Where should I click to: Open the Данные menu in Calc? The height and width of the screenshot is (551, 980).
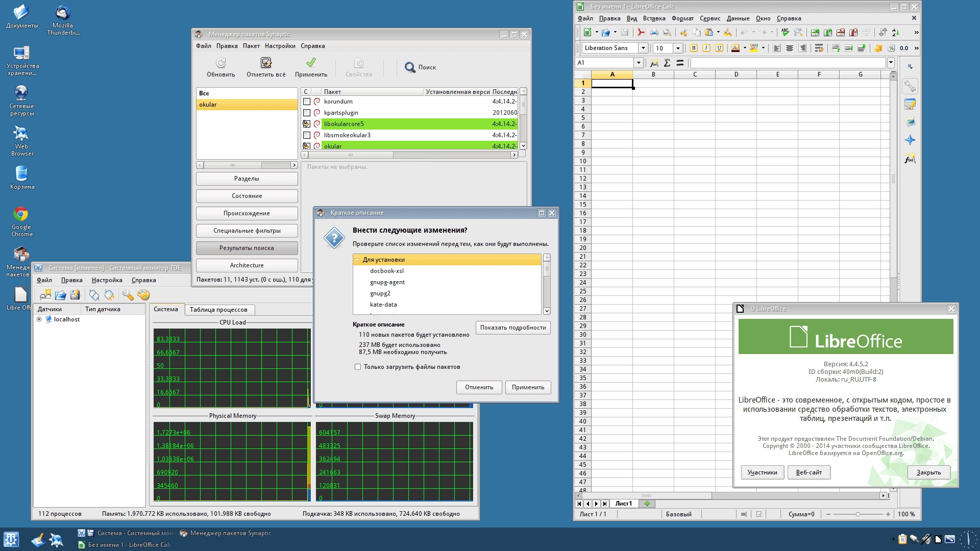tap(738, 18)
